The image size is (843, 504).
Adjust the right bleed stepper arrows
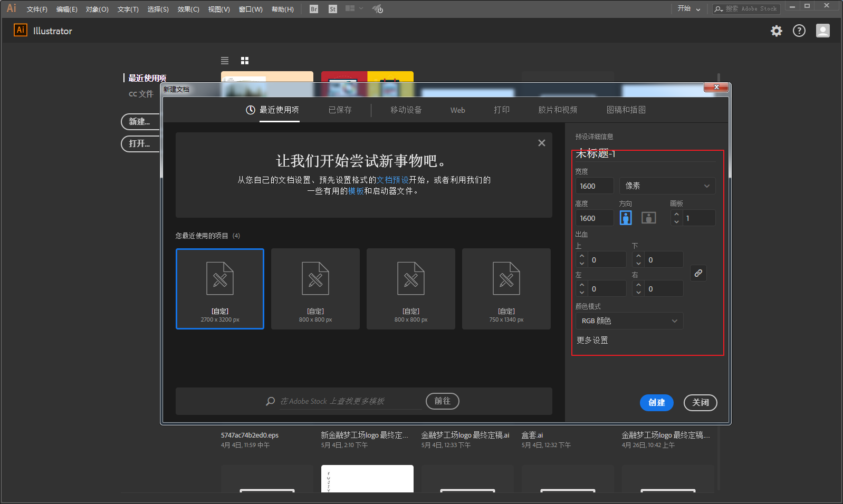[639, 288]
